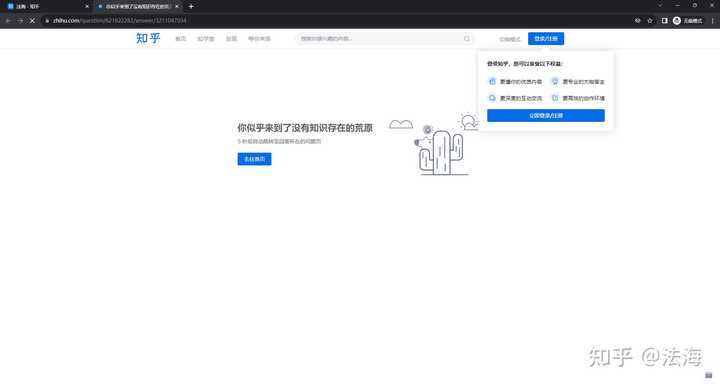720x386 pixels.
Task: Click browser back arrow
Action: [8, 21]
